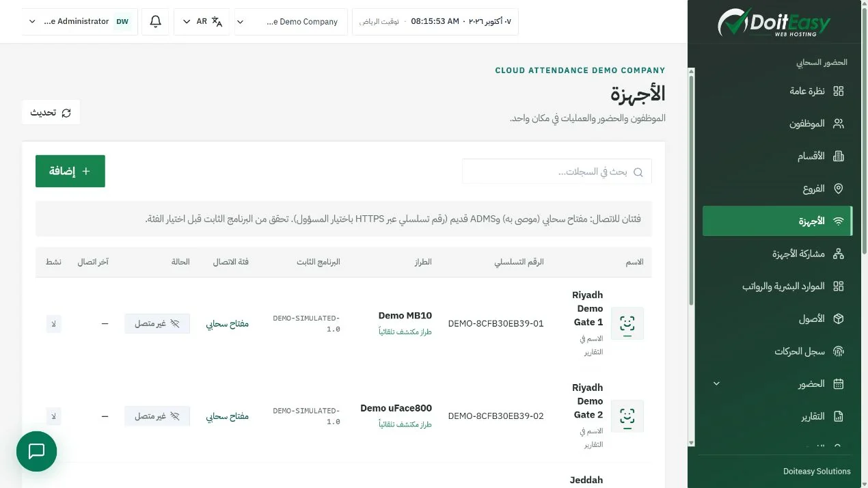
Task: Click the magnifier icon in the search box
Action: coord(638,172)
